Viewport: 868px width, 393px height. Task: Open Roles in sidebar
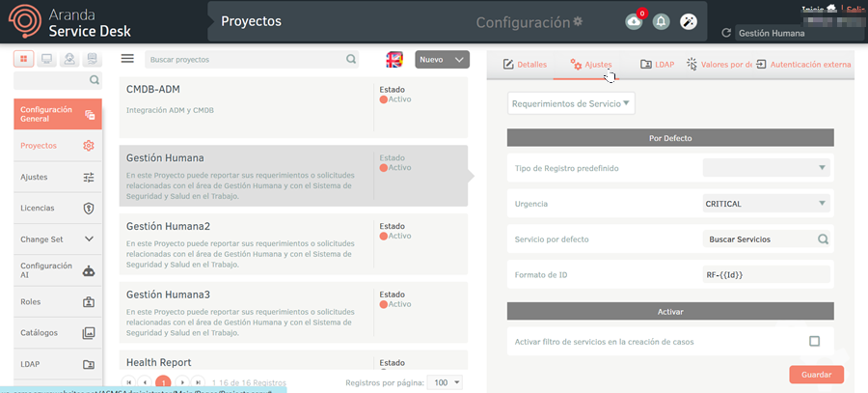point(58,302)
